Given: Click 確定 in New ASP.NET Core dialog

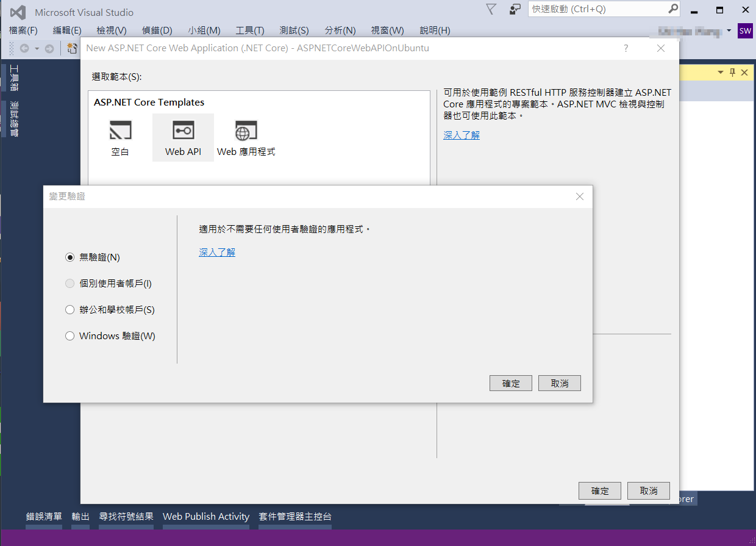Looking at the screenshot, I should (600, 490).
